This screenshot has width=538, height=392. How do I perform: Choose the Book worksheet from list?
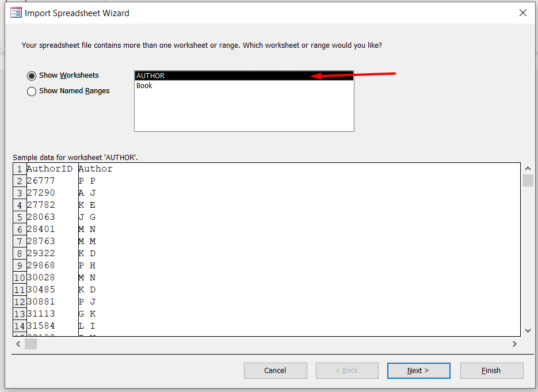(144, 86)
